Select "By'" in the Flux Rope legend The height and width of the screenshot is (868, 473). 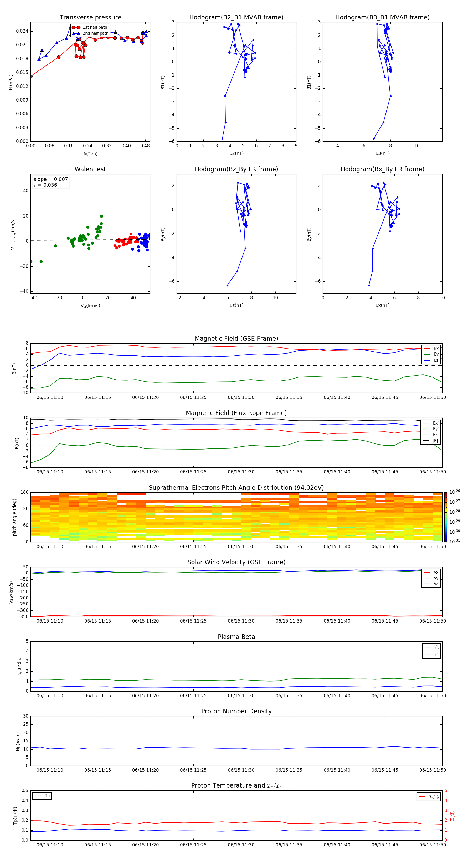[x=431, y=429]
